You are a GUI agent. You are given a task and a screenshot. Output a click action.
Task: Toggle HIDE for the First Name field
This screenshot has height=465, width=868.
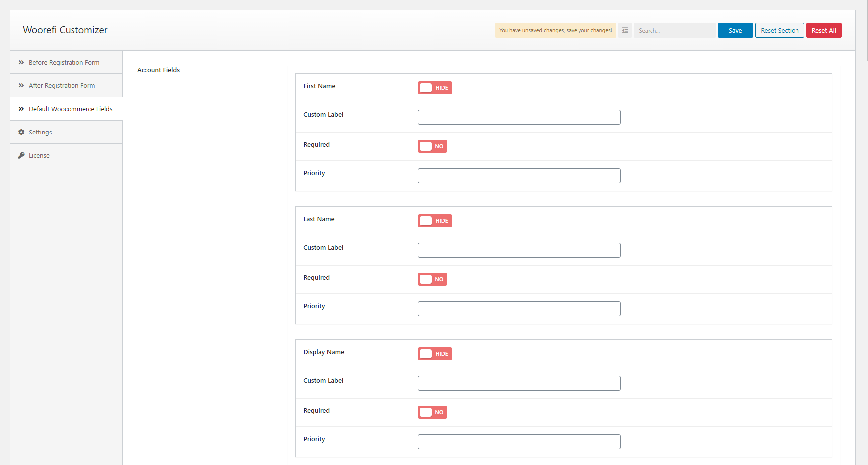pyautogui.click(x=434, y=88)
